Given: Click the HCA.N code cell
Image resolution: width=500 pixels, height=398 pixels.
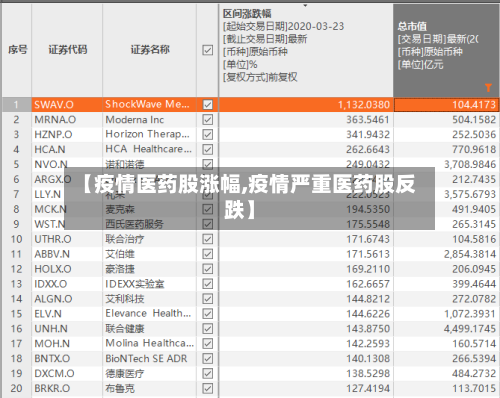Looking at the screenshot, I should tap(67, 149).
